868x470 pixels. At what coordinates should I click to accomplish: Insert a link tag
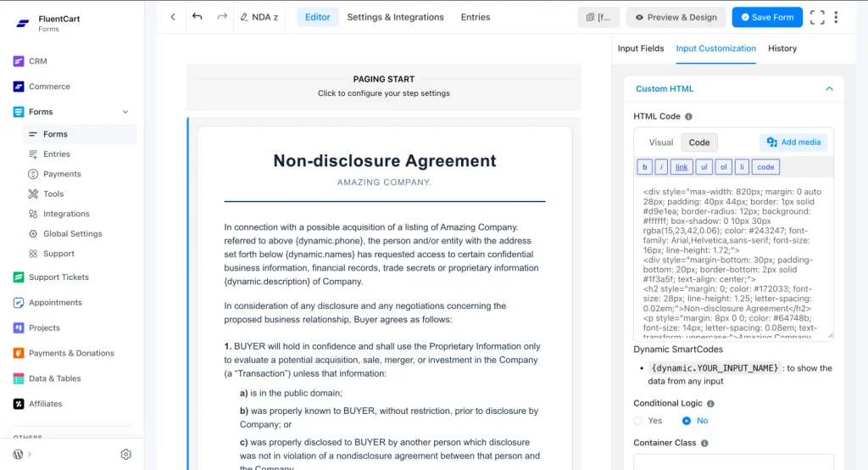point(682,167)
